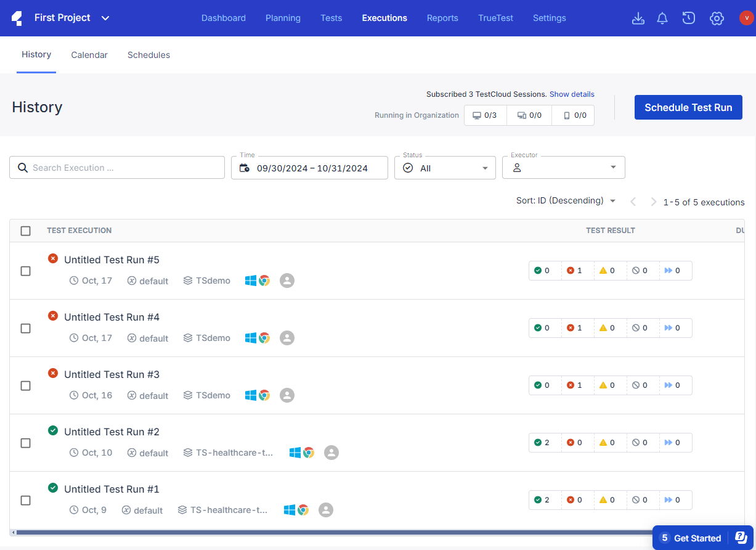Open the recent history clock icon

click(689, 18)
